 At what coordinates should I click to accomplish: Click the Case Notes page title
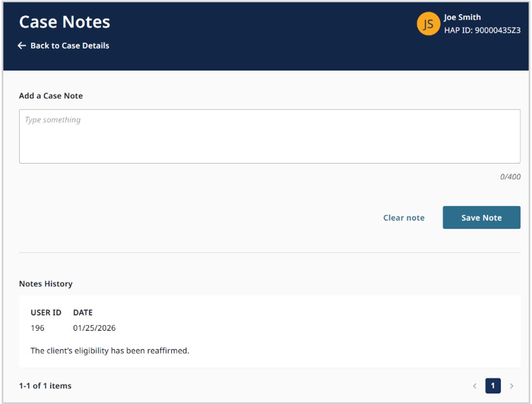[x=64, y=22]
